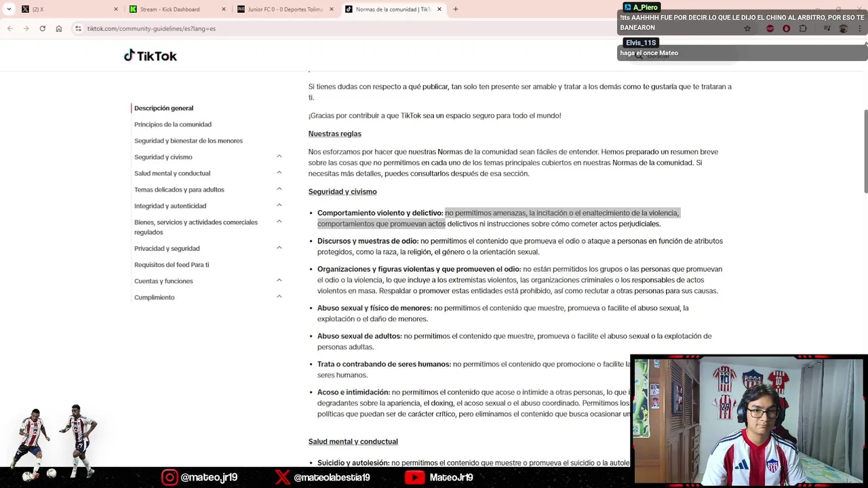The width and height of the screenshot is (868, 488).
Task: Open a new browser tab
Action: [456, 9]
